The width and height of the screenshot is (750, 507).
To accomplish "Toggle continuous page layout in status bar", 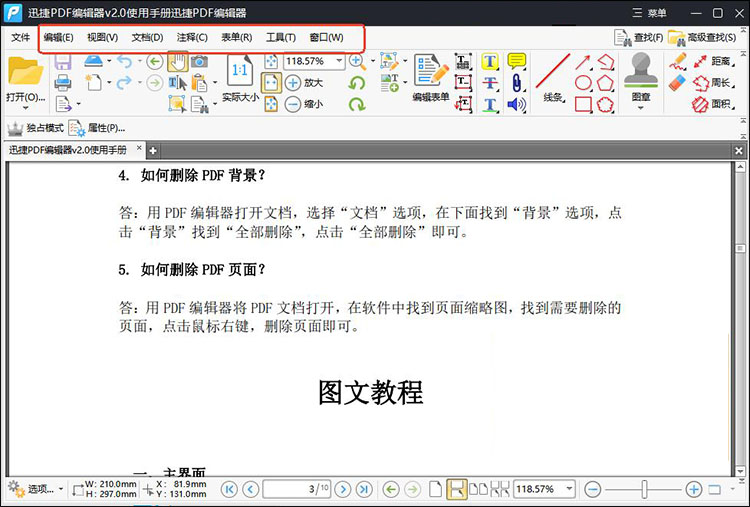I will [456, 489].
